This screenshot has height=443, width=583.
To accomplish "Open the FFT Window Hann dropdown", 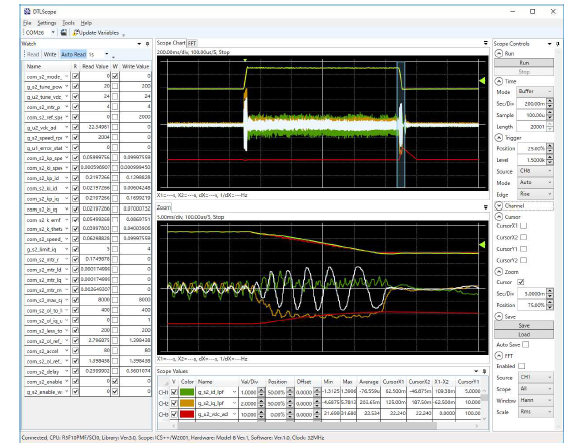I will point(536,400).
